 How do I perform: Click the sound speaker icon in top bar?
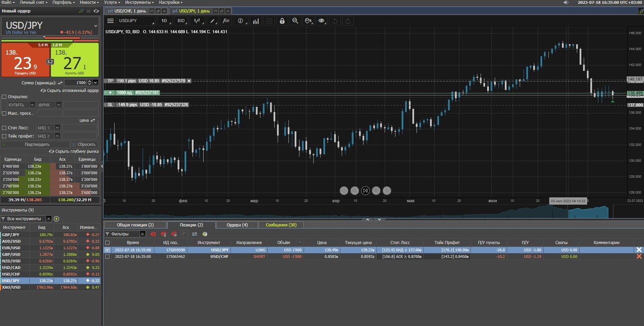(566, 2)
